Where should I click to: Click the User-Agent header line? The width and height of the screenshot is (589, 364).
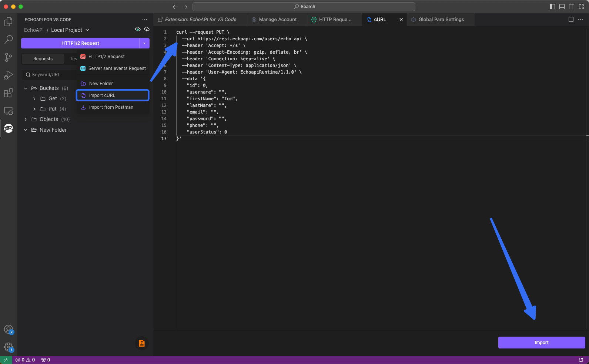242,72
